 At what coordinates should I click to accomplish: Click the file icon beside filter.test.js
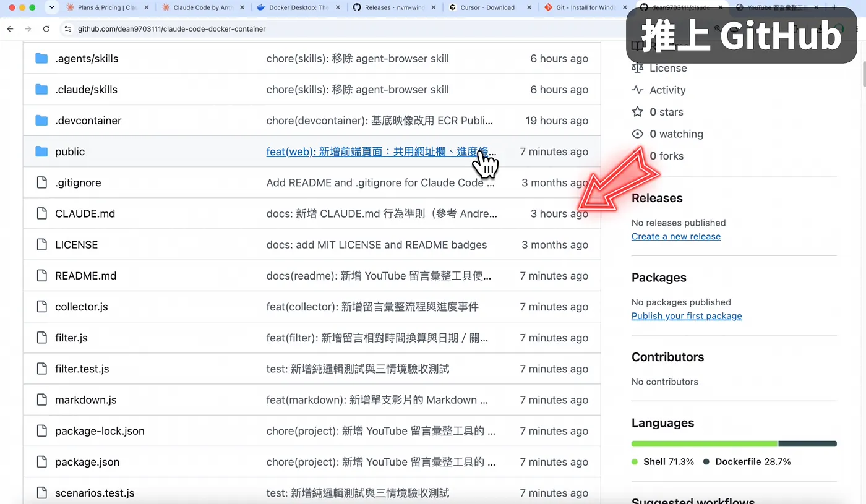pos(41,369)
